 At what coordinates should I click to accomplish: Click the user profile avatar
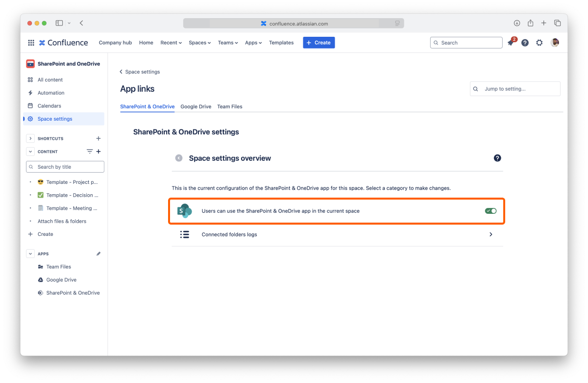(555, 43)
